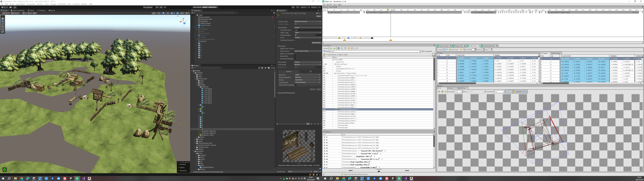
Task: Step back in RenderDoc Event Browser
Action: (x=331, y=48)
